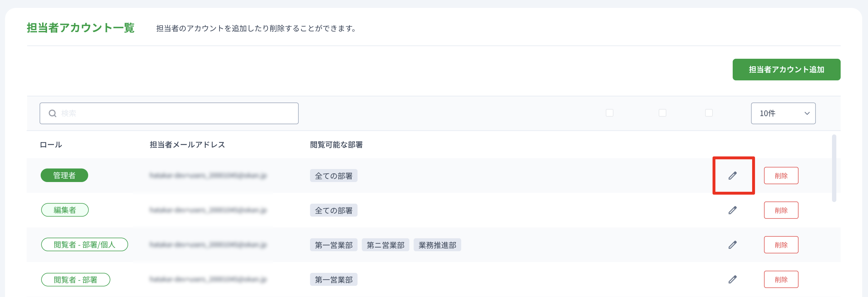Tick the middle of the three filter checkboxes

point(663,113)
